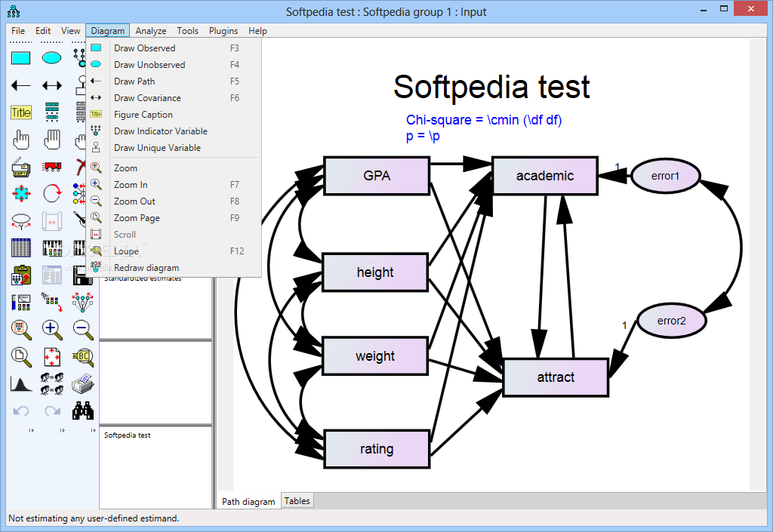Click the undo arrow toolbar icon

[x=20, y=411]
